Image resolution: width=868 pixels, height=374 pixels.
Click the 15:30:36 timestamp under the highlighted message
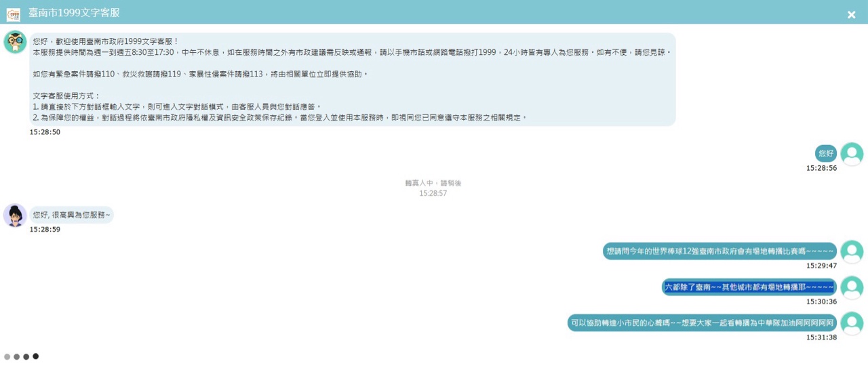[821, 302]
